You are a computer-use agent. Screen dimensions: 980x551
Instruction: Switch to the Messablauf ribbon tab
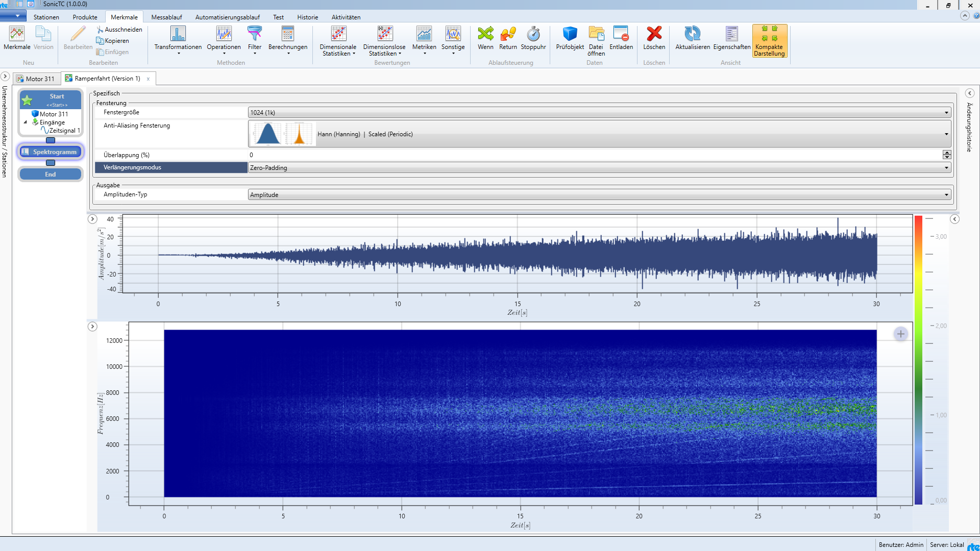166,17
